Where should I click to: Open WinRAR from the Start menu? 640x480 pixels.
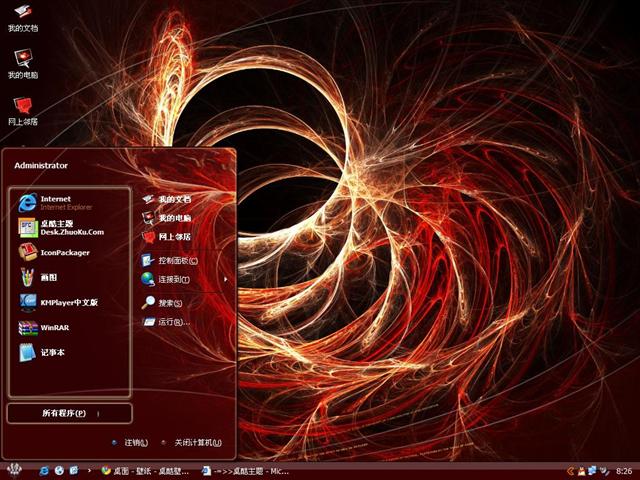(x=55, y=327)
